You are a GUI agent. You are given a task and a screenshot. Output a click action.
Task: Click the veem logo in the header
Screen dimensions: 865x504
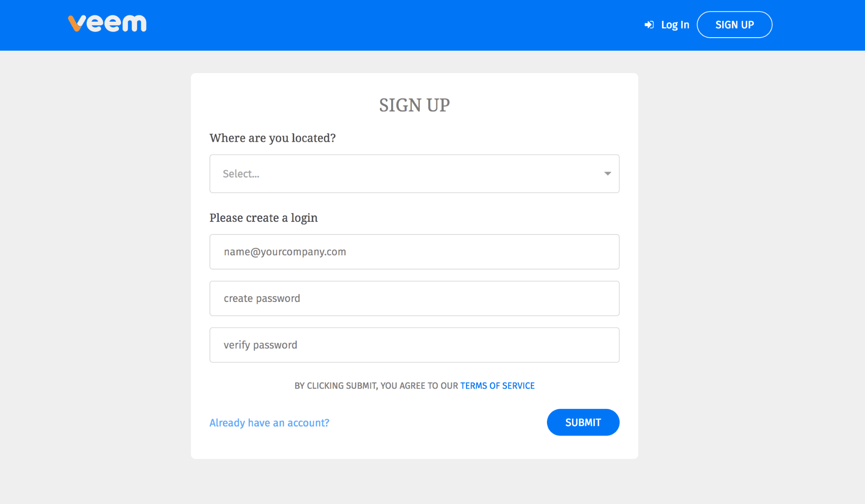coord(107,23)
